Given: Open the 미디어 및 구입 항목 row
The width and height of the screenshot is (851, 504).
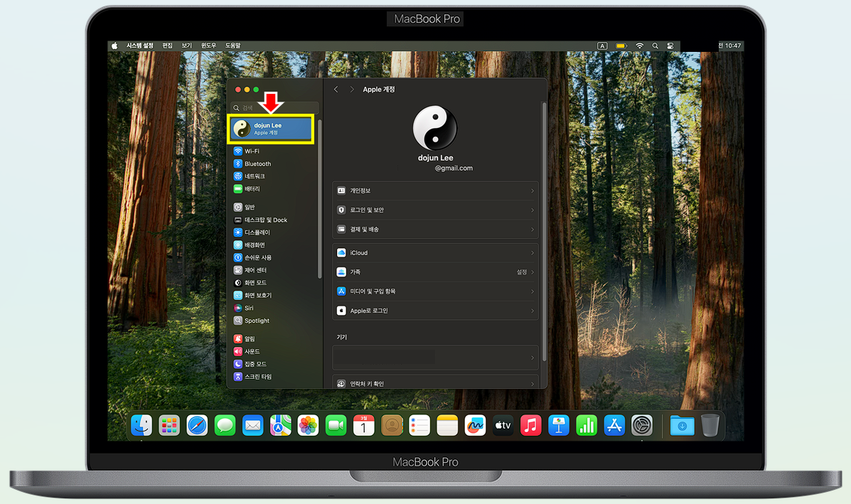Looking at the screenshot, I should point(435,291).
